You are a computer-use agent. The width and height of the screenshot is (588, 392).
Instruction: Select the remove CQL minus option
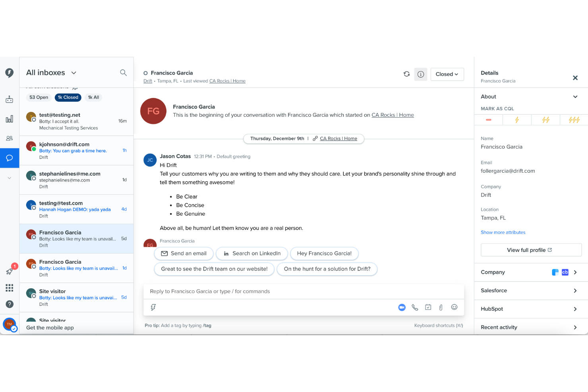tap(489, 120)
